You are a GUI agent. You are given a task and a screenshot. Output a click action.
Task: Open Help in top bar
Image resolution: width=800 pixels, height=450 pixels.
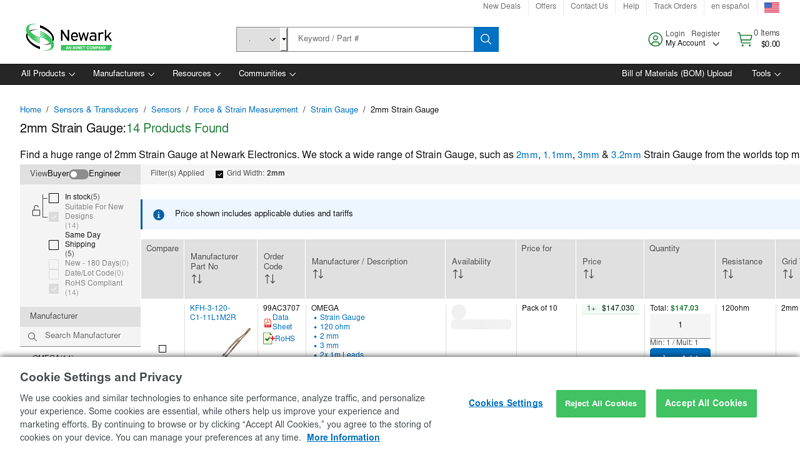pos(631,6)
